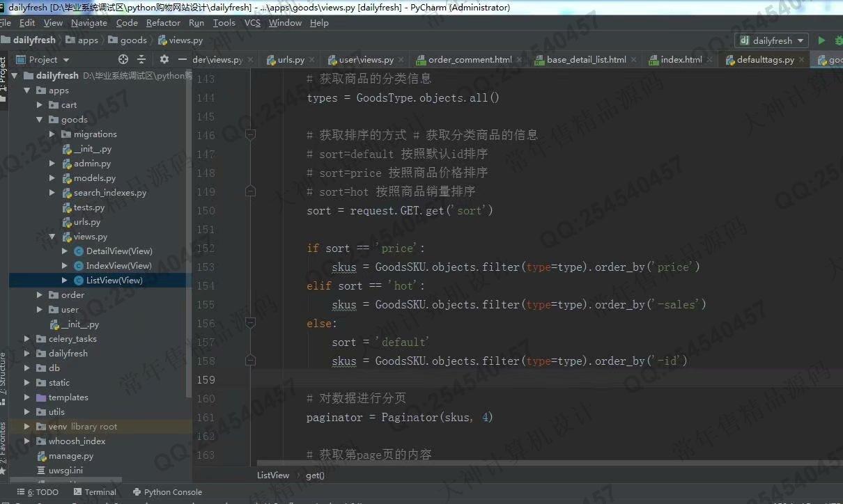
Task: Switch to index.html editor tab
Action: click(681, 60)
